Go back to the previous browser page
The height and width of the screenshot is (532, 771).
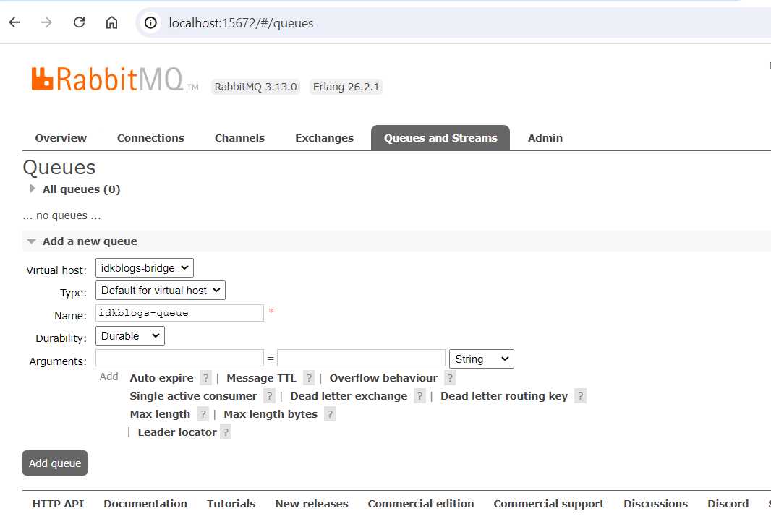pyautogui.click(x=14, y=22)
